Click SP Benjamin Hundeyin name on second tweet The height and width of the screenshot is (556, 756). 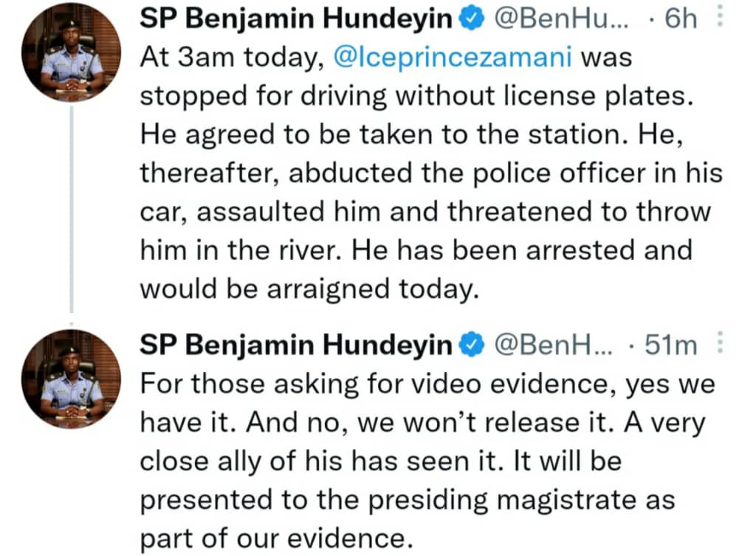point(295,345)
